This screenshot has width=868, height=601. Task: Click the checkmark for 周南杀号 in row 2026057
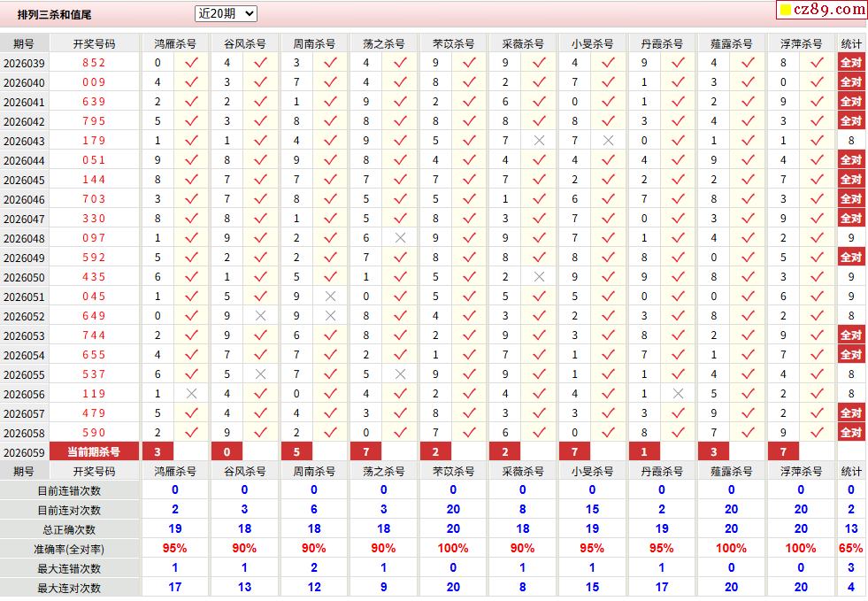click(x=331, y=413)
